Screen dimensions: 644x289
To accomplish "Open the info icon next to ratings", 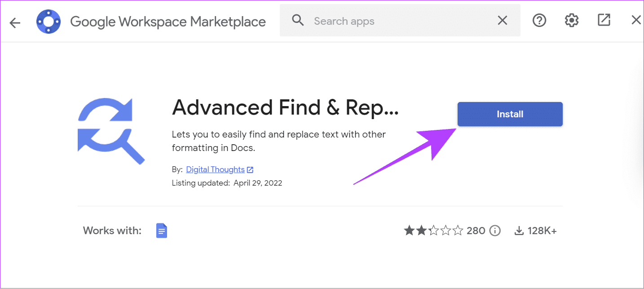I will point(494,231).
